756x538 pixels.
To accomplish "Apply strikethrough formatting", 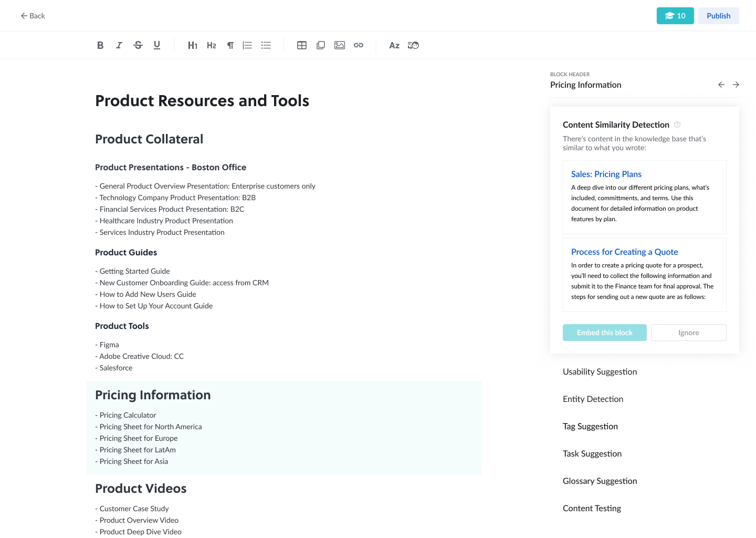I will coord(138,45).
